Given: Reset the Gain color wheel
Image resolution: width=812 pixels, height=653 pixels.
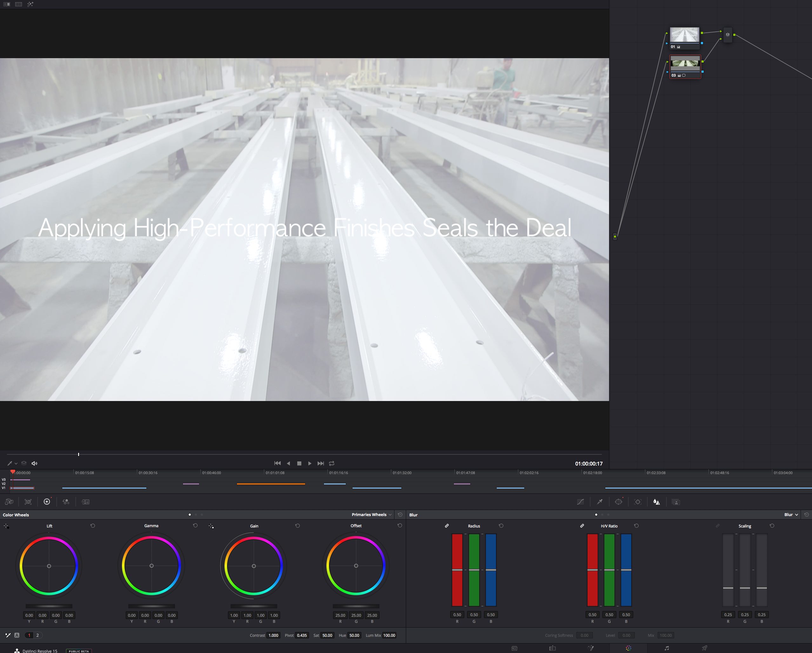Looking at the screenshot, I should 298,526.
